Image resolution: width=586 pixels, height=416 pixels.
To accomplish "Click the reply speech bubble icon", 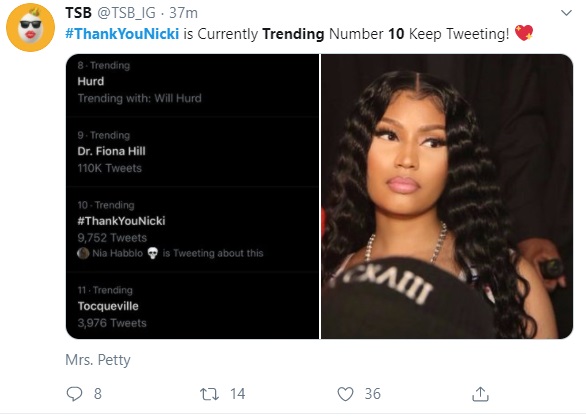I will pos(74,394).
